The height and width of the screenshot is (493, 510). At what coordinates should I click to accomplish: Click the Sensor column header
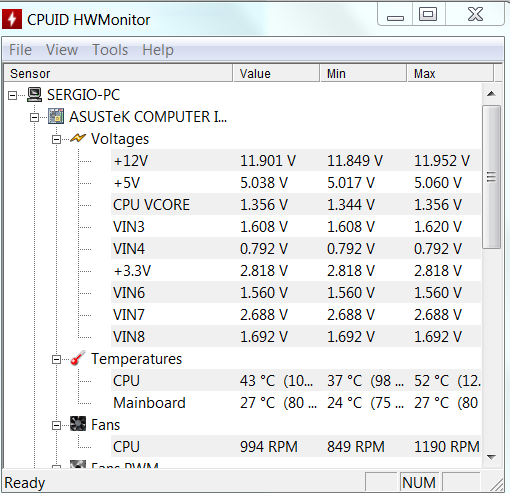pyautogui.click(x=118, y=73)
